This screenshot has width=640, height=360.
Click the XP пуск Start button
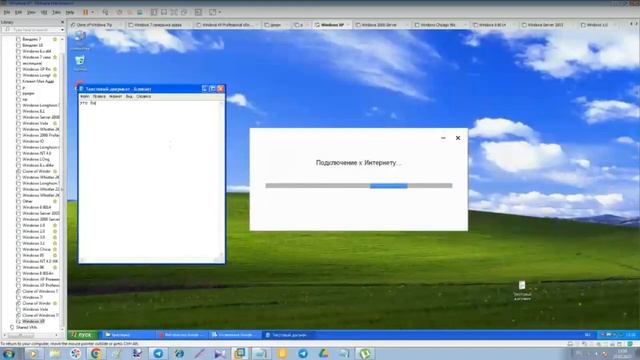[x=83, y=335]
